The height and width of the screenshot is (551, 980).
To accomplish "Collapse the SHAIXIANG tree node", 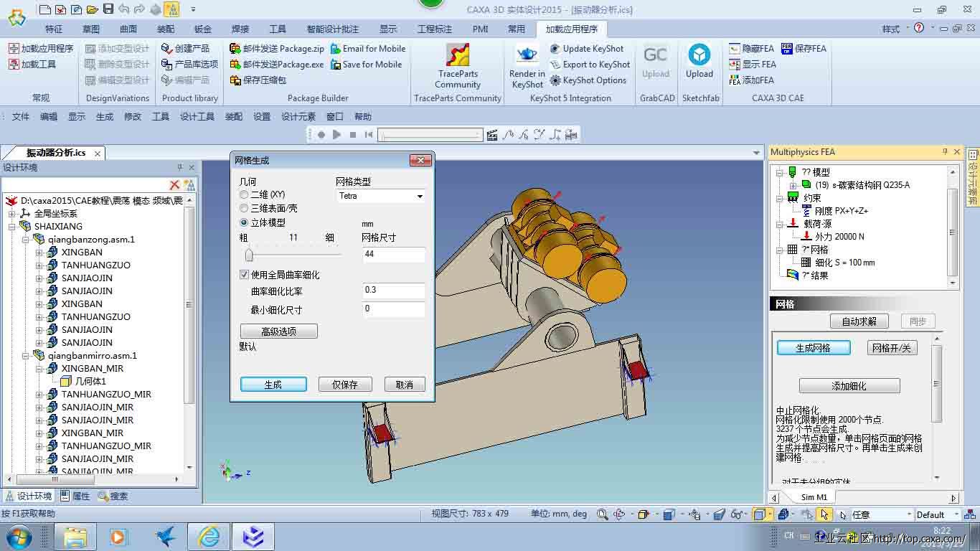I will click(x=12, y=227).
